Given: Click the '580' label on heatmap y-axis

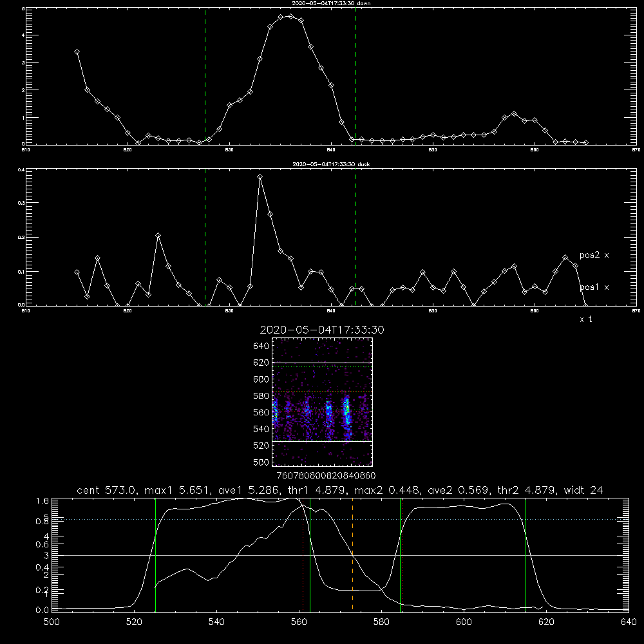Looking at the screenshot, I should (x=261, y=396).
